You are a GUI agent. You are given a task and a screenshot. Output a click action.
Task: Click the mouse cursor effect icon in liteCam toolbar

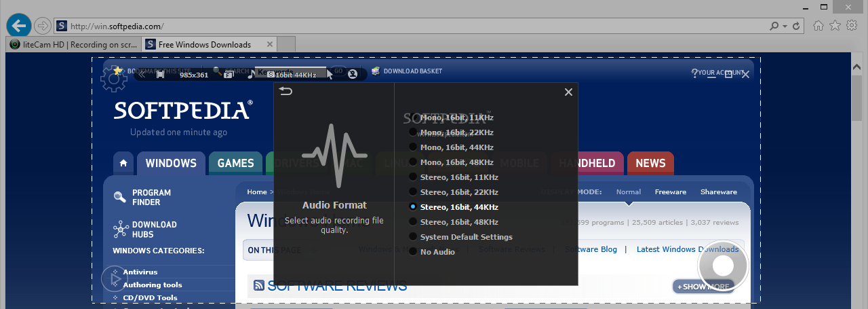(330, 74)
